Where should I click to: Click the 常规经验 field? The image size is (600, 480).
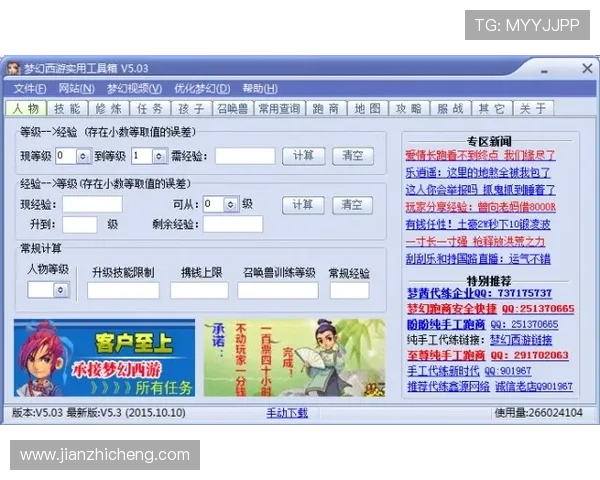350,291
